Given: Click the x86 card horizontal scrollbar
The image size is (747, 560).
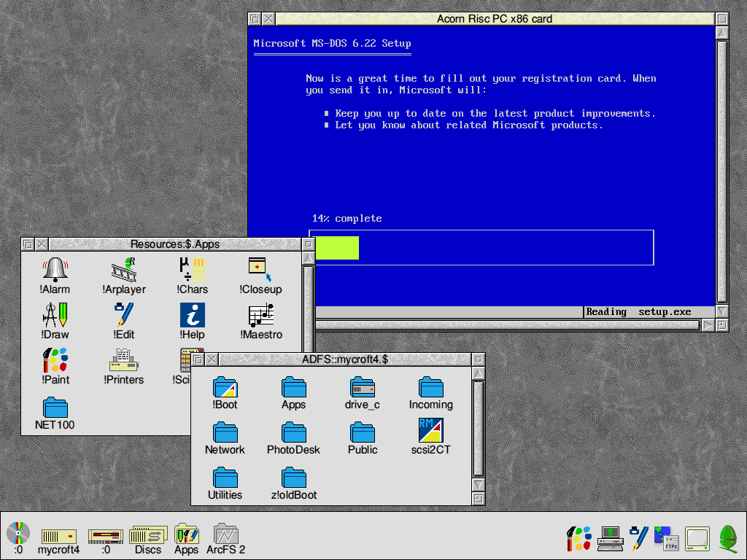Looking at the screenshot, I should (x=508, y=325).
